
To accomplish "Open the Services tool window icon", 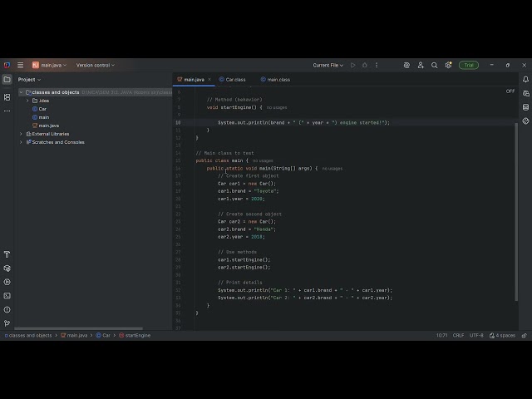I will click(7, 268).
